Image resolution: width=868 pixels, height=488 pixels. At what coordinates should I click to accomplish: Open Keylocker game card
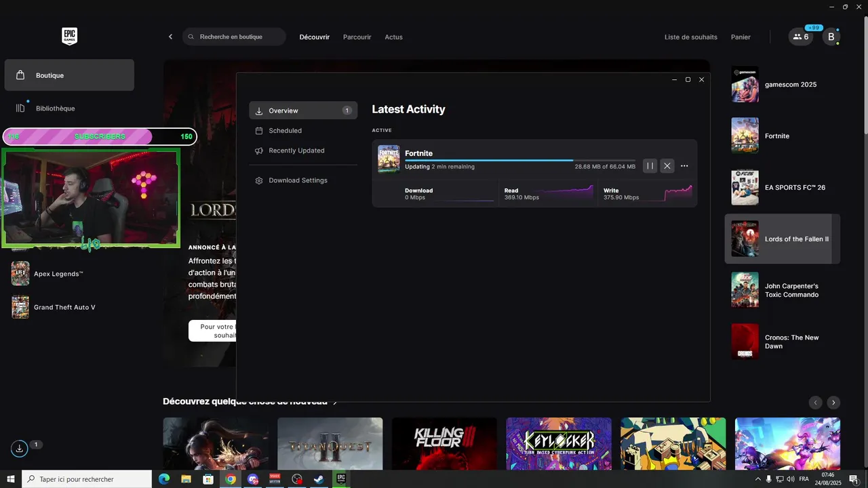(559, 443)
